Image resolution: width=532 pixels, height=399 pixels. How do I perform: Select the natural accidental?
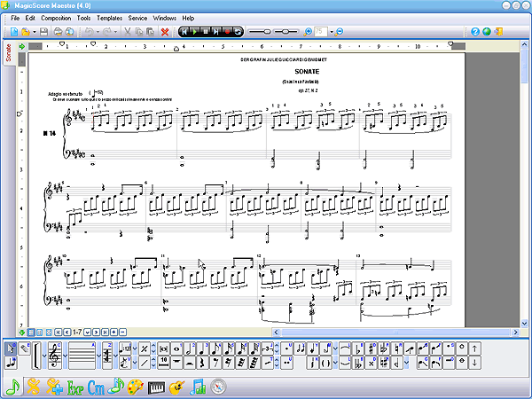[x=396, y=348]
